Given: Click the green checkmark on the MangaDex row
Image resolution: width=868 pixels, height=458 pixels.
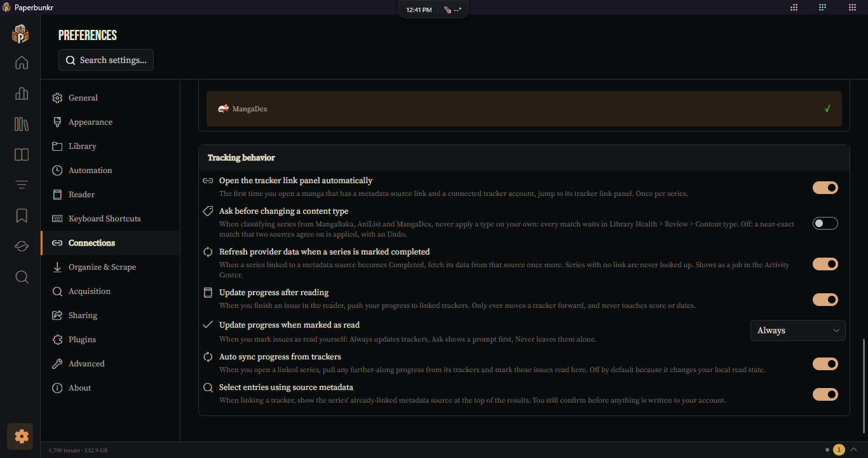Looking at the screenshot, I should (827, 109).
